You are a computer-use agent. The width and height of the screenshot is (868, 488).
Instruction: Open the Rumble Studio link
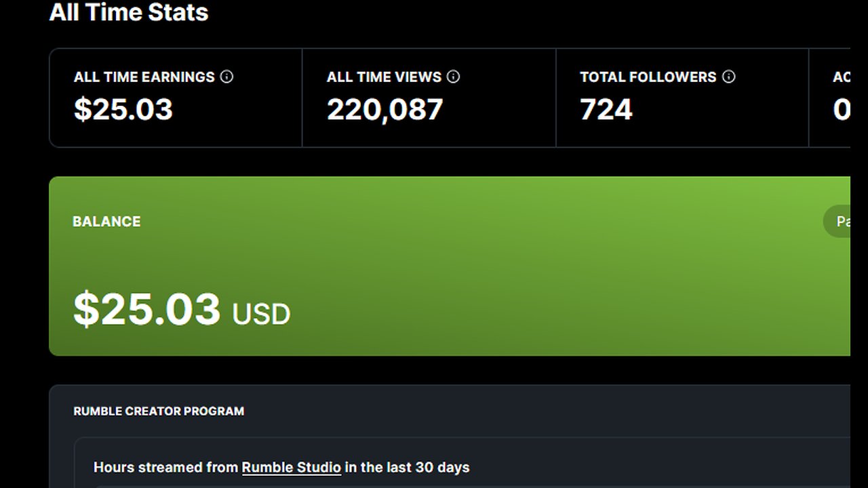(x=291, y=468)
